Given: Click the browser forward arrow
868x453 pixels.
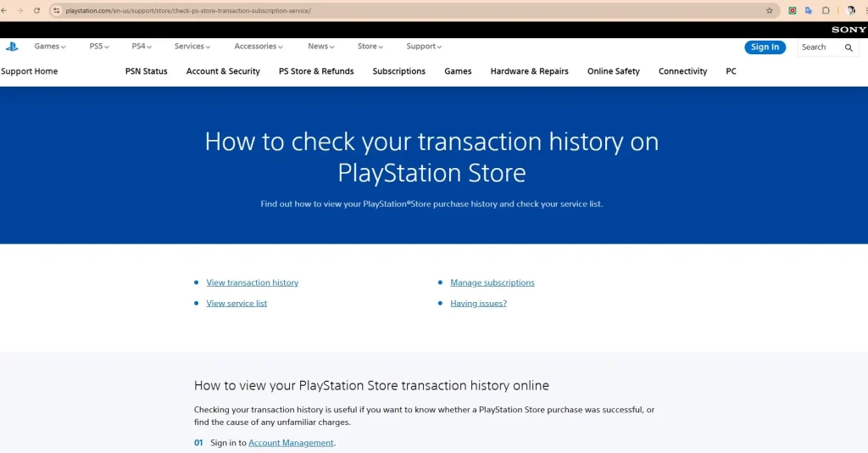Looking at the screenshot, I should pos(20,10).
